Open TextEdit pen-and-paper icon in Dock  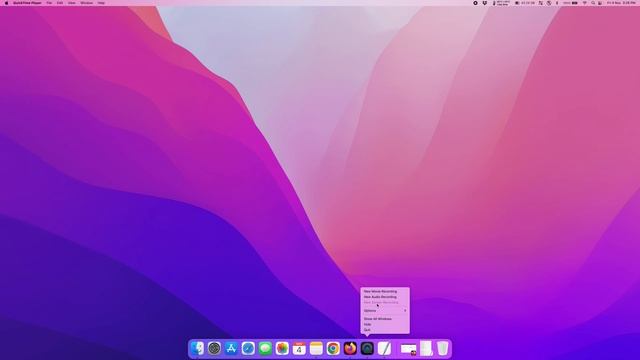tap(384, 348)
